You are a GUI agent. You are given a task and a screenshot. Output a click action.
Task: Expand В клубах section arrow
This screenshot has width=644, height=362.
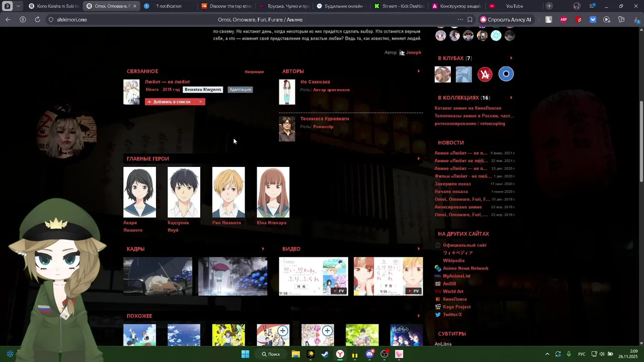tap(511, 58)
